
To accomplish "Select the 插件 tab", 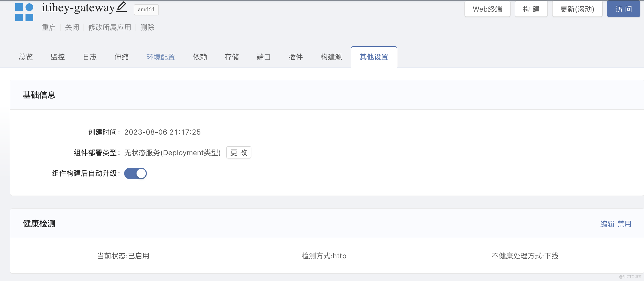I will 296,57.
